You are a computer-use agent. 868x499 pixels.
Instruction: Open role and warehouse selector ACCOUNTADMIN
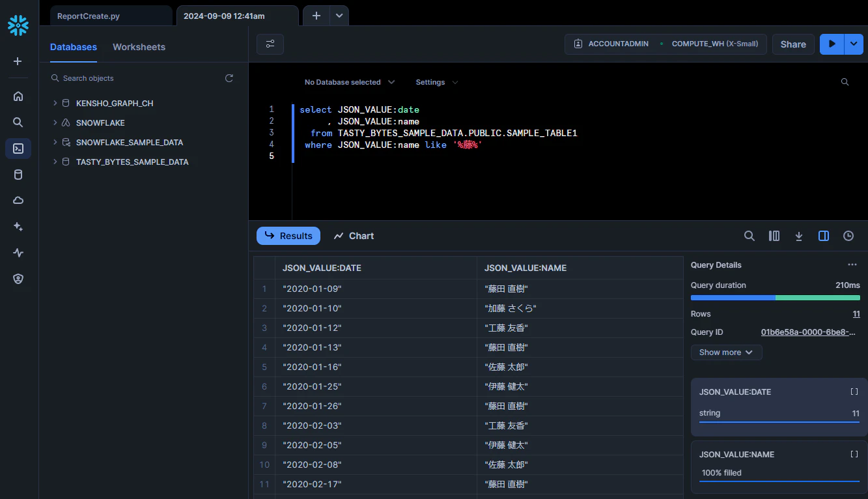click(665, 44)
